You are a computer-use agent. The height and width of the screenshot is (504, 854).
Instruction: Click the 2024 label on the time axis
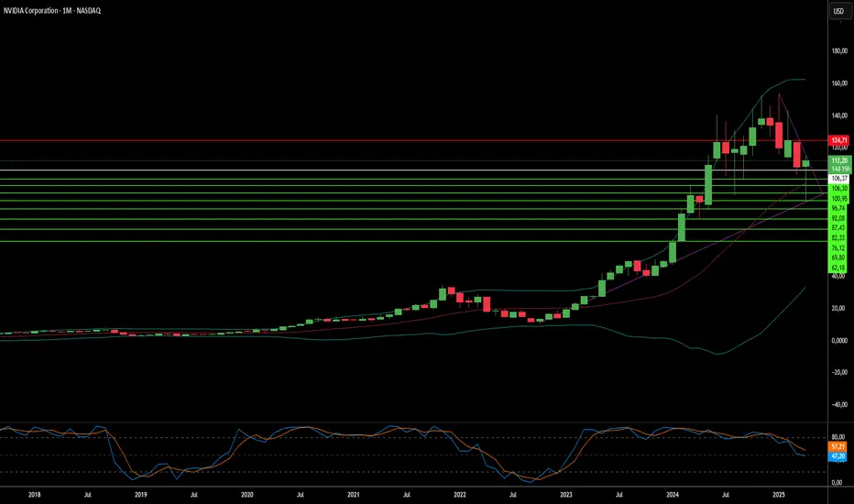pos(673,495)
